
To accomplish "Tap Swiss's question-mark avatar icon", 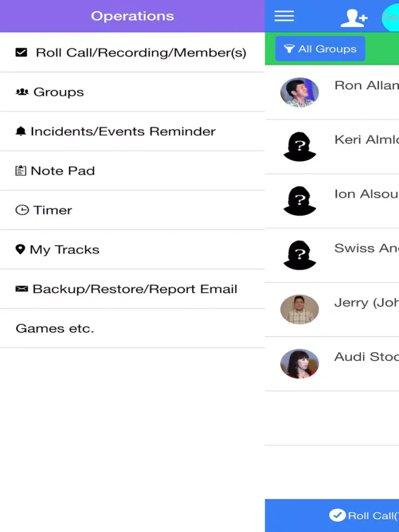I will (300, 255).
